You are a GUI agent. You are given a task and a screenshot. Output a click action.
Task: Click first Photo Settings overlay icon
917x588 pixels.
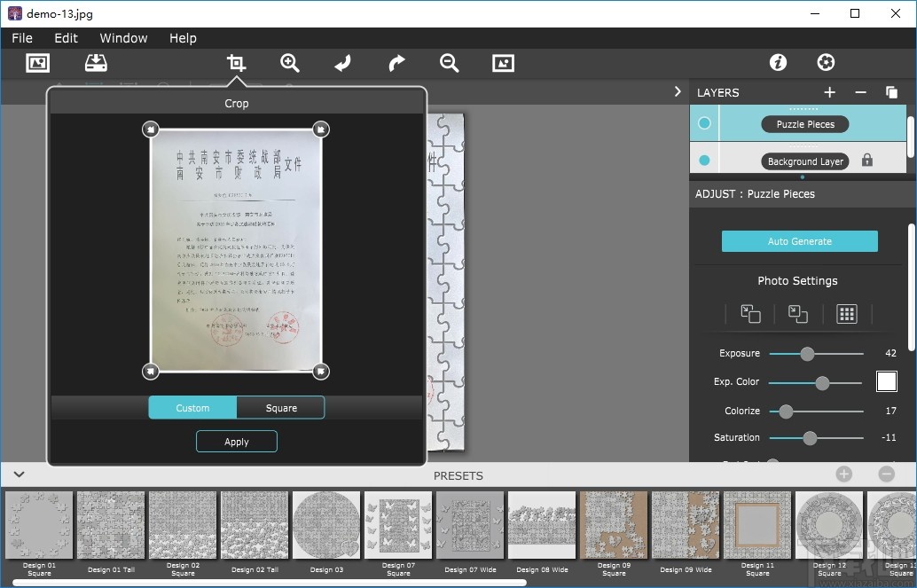point(750,314)
